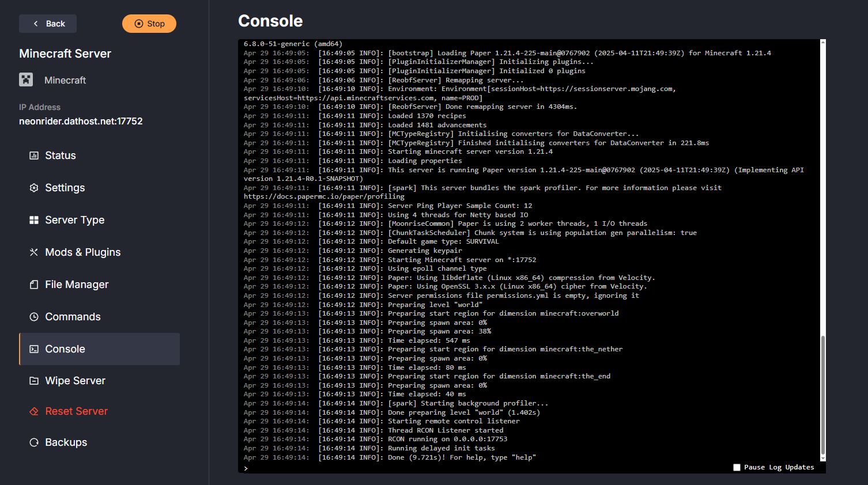Open Backups via the restore arrow icon
This screenshot has width=868, height=485.
pyautogui.click(x=33, y=442)
